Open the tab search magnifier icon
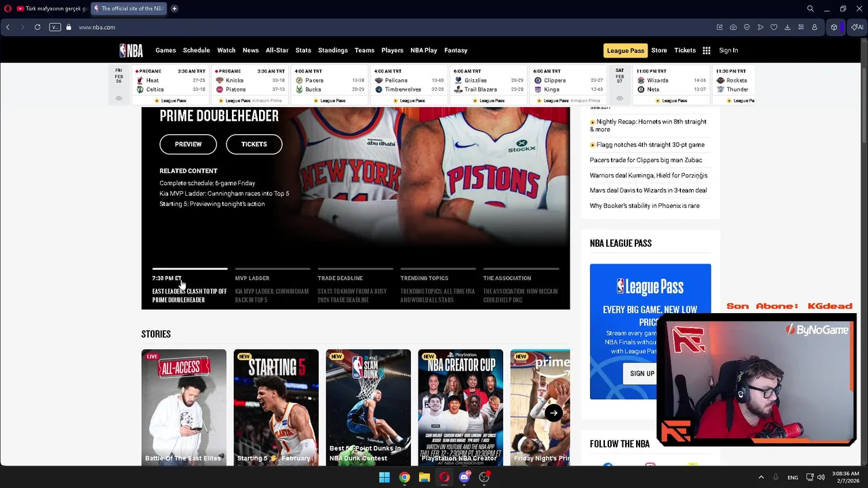 810,9
